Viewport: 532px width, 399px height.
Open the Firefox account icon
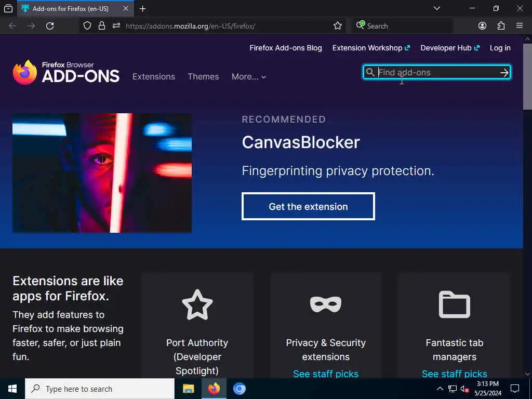[x=482, y=26]
